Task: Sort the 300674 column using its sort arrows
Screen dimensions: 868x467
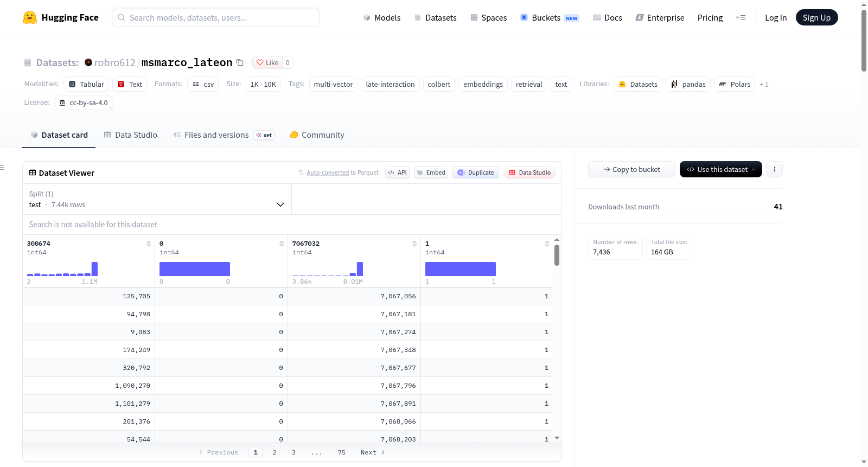Action: pyautogui.click(x=149, y=244)
